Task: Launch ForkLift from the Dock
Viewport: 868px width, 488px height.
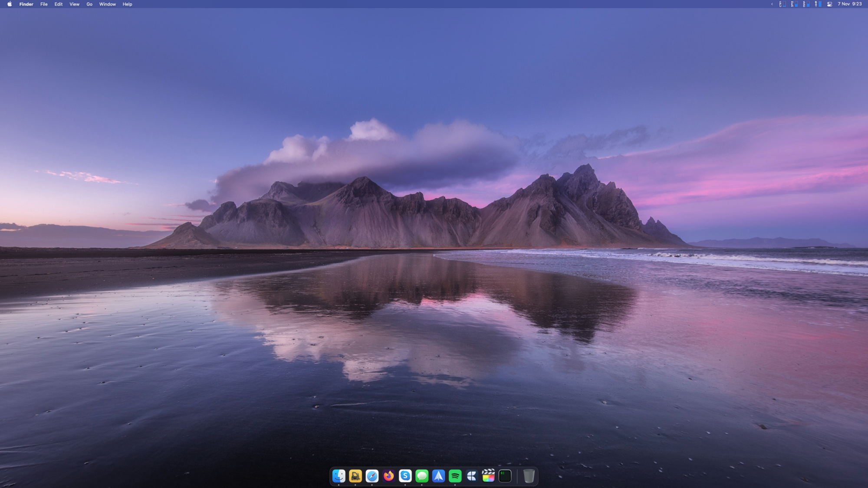Action: 355,476
